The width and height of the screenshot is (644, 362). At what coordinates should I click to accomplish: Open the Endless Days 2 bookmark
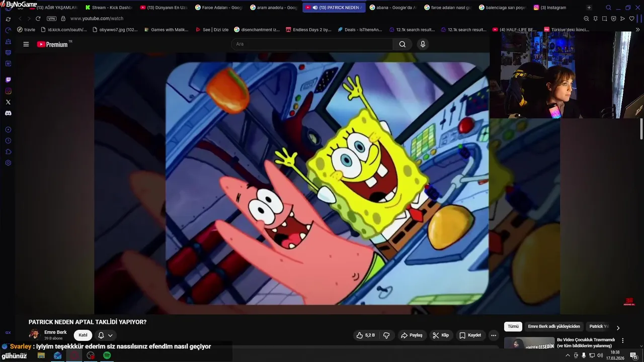pyautogui.click(x=308, y=30)
